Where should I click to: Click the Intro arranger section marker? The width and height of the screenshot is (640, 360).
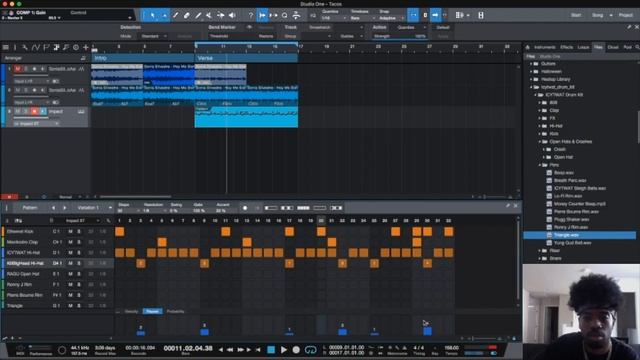(143, 58)
